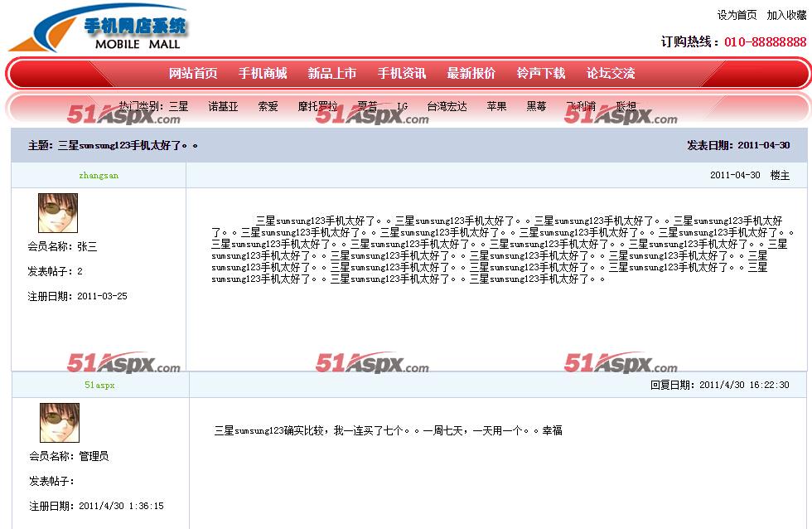Image resolution: width=812 pixels, height=529 pixels.
Task: Go to 网站首页 in main navigation
Action: pyautogui.click(x=192, y=73)
